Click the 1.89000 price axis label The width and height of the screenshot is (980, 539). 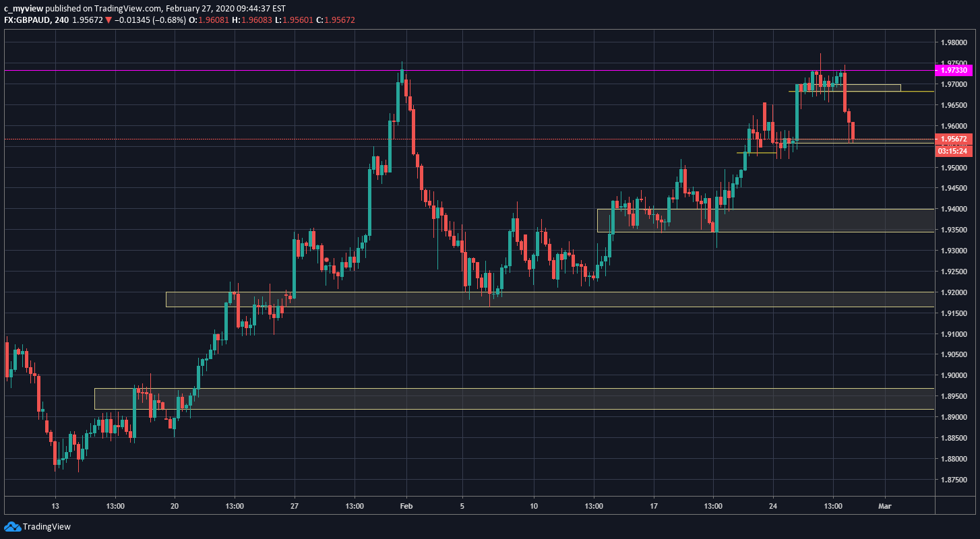954,418
